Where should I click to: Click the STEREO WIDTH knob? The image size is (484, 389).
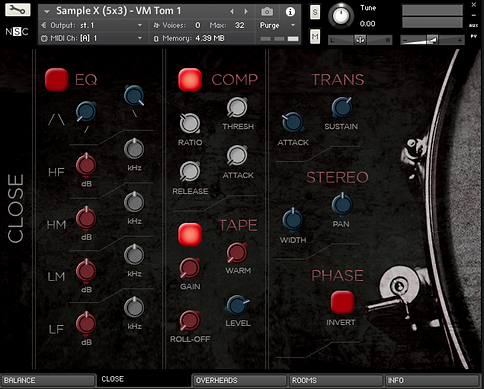[293, 221]
